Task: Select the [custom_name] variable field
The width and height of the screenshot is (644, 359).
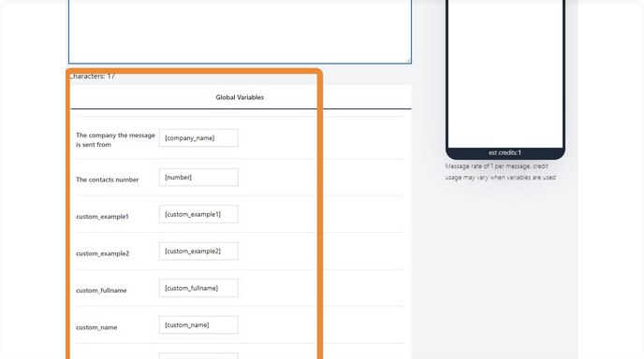Action: click(198, 325)
